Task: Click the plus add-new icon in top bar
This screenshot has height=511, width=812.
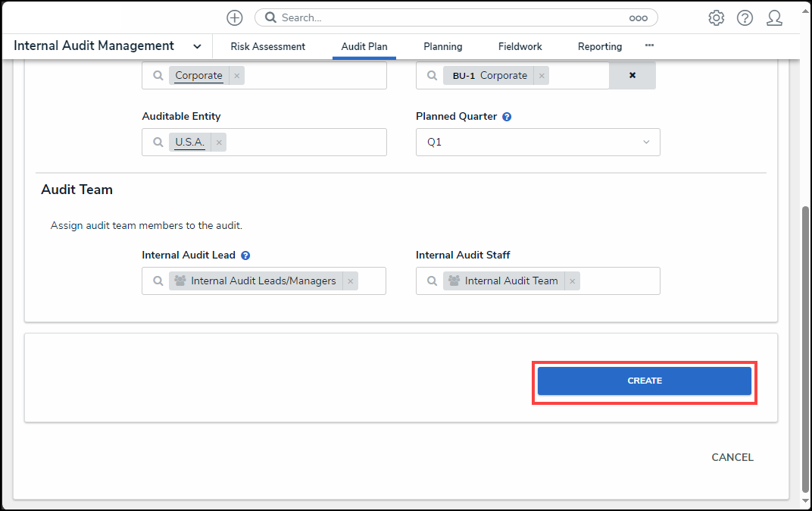Action: click(235, 17)
